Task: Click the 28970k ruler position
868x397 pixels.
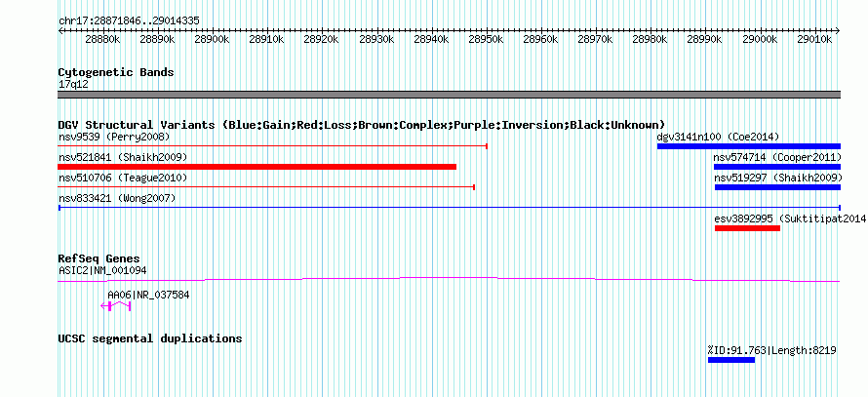Action: coord(597,39)
